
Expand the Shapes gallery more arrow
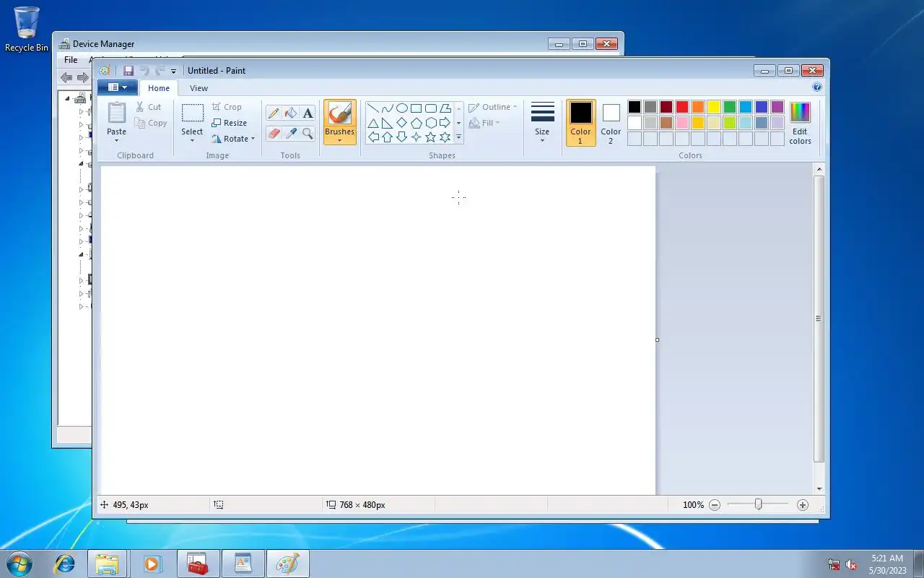[458, 137]
